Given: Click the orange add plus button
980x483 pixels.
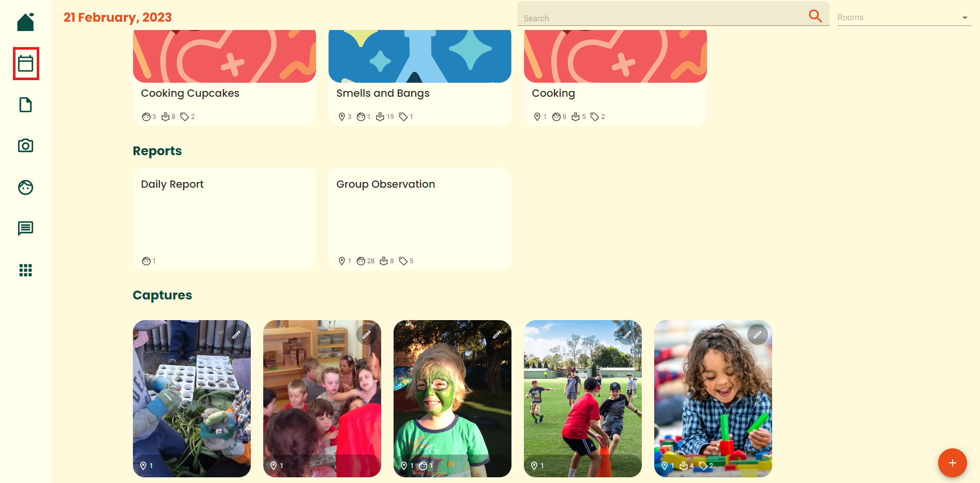Looking at the screenshot, I should [x=952, y=463].
